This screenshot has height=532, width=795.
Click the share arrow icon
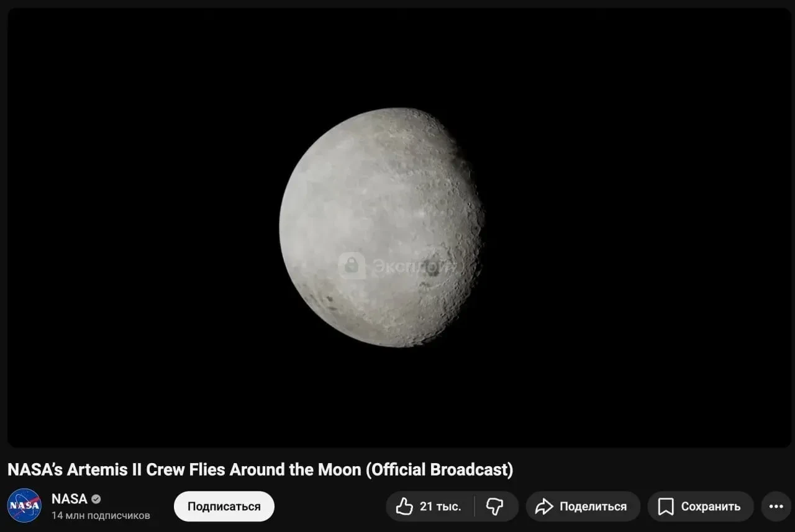544,507
